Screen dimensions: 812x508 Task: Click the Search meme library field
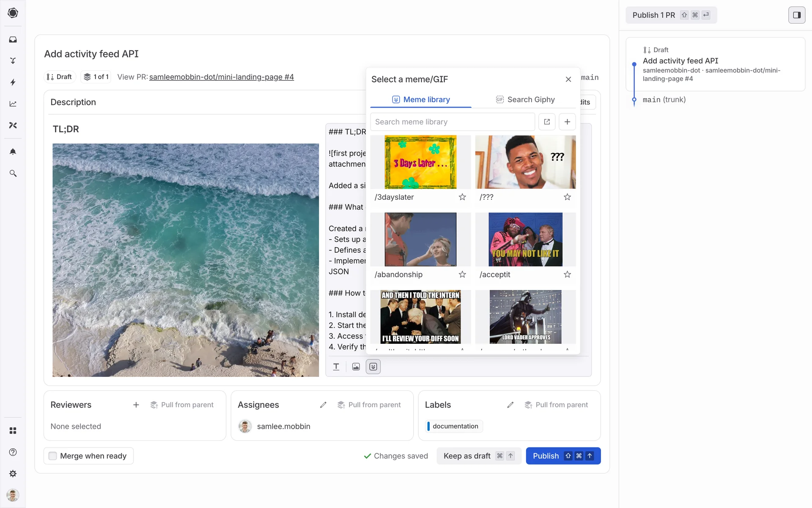(x=453, y=122)
